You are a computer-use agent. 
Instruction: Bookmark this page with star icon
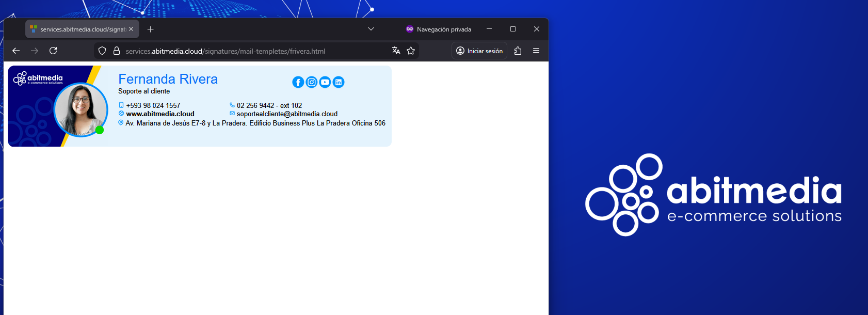click(411, 51)
